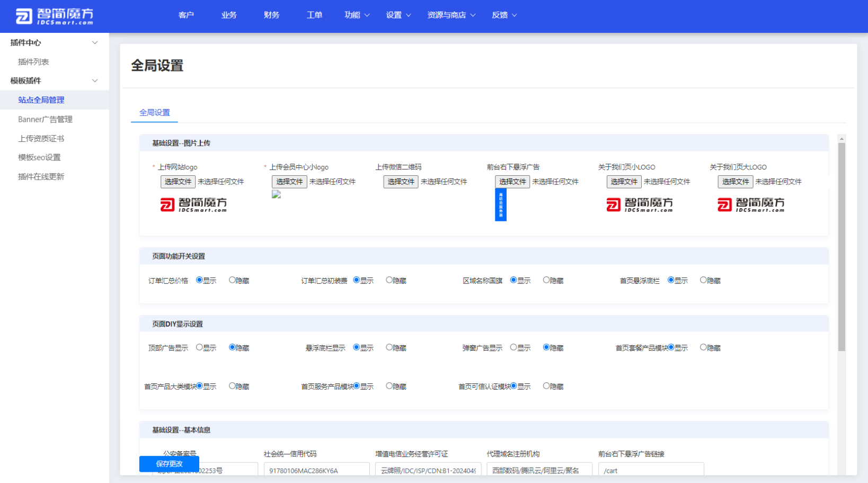
Task: Set 订单汇总价格 to 隐藏
Action: coord(232,280)
